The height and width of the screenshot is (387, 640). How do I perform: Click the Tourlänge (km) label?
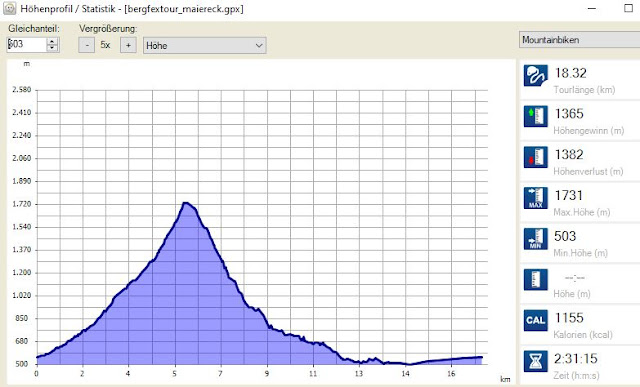point(584,90)
